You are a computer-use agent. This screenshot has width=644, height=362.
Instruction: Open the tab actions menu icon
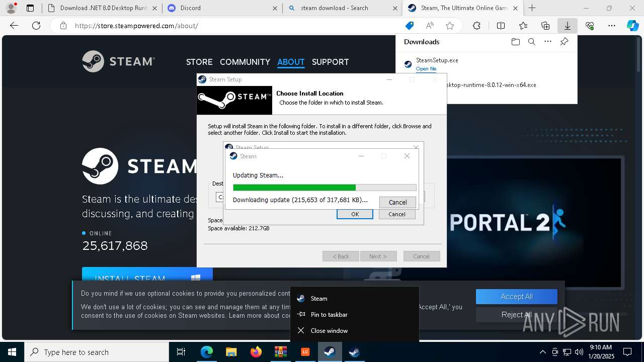(30, 8)
